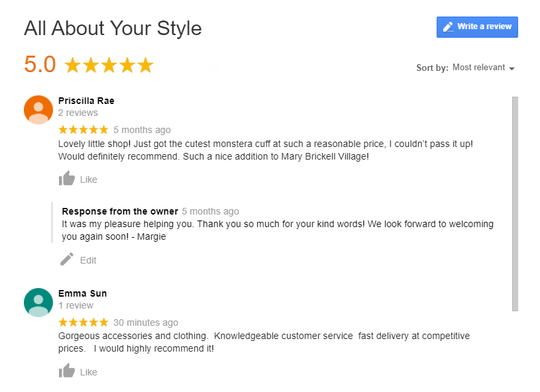
Task: Click Emma Sun's five-star rating
Action: [83, 322]
